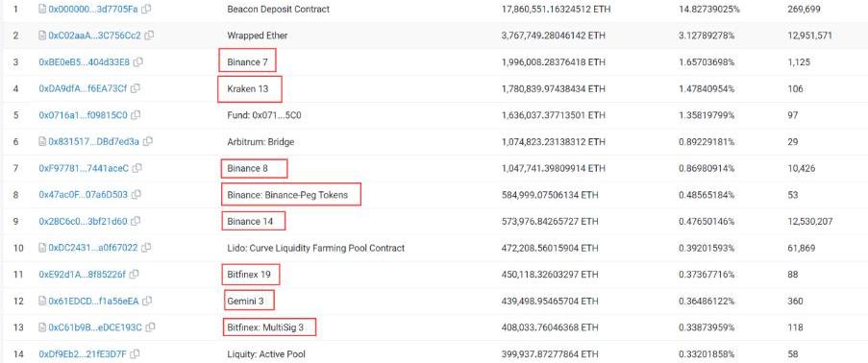Copy the Binance 8 address 0xF97781...7441aceC
868x363 pixels.
click(x=136, y=168)
